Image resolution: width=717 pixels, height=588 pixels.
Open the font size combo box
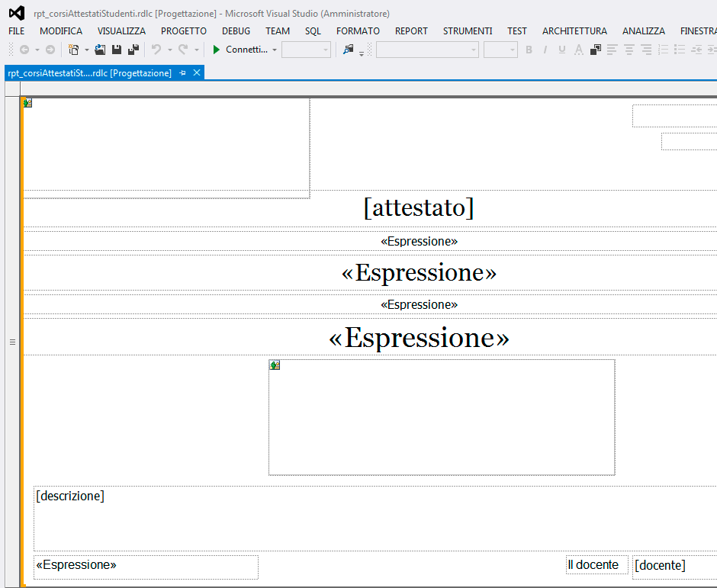coord(500,50)
